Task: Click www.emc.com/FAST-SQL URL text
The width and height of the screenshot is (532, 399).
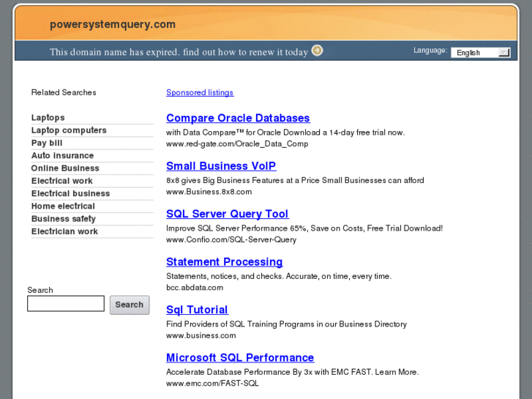Action: pos(212,384)
